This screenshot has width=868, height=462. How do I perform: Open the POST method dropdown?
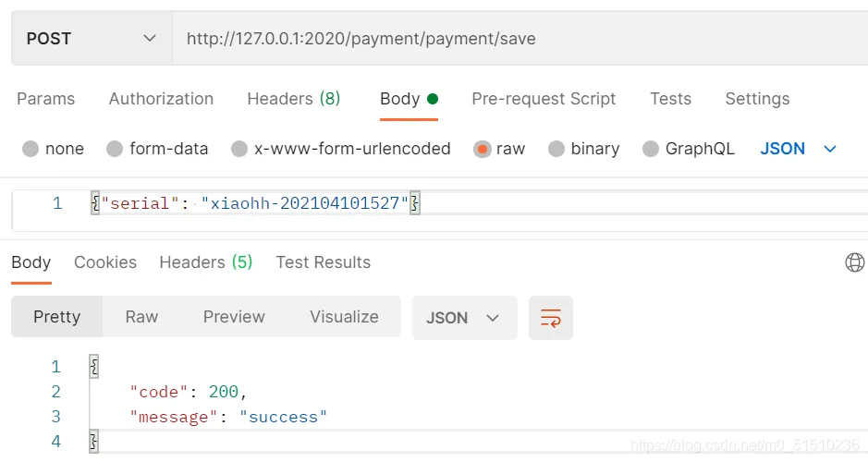(x=91, y=39)
